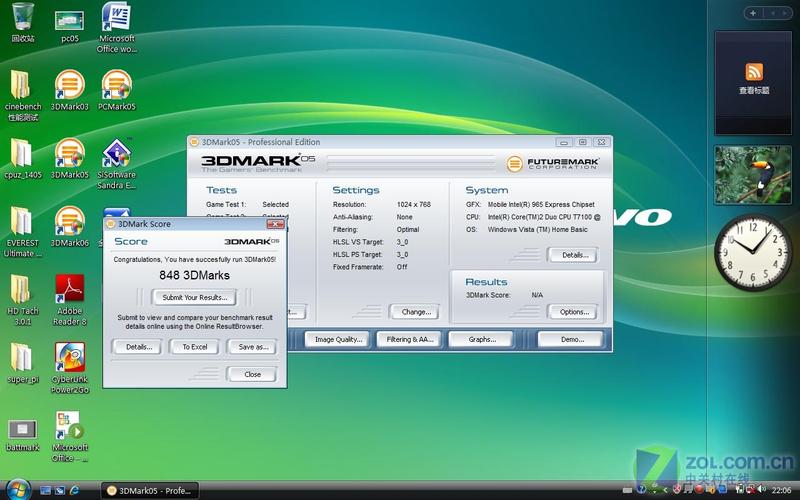Click Submit Your Results button
Viewport: 800px width, 500px height.
point(194,297)
